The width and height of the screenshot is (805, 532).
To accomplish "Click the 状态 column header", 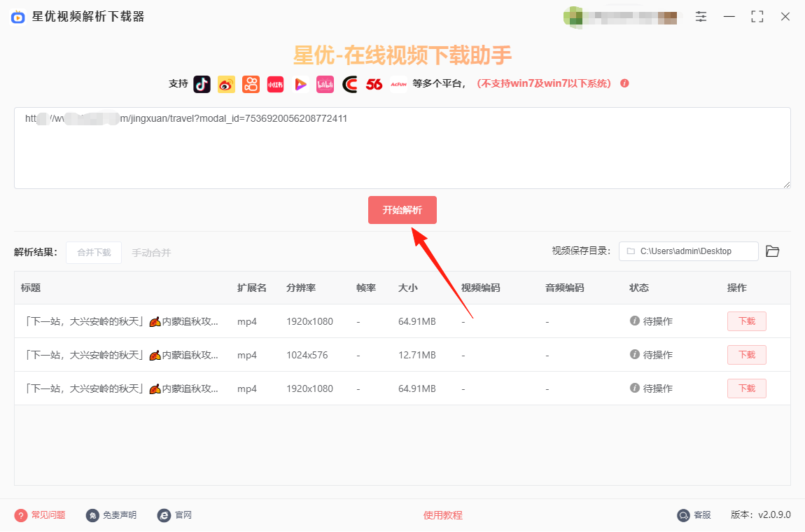I will [639, 288].
